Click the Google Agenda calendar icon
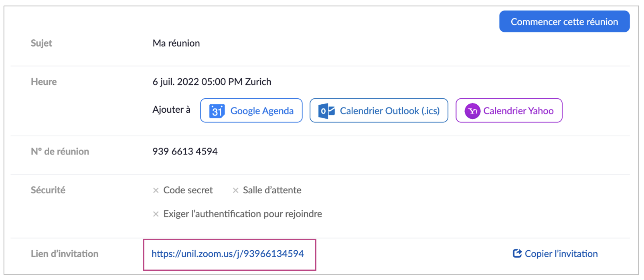The width and height of the screenshot is (644, 280). [x=217, y=111]
